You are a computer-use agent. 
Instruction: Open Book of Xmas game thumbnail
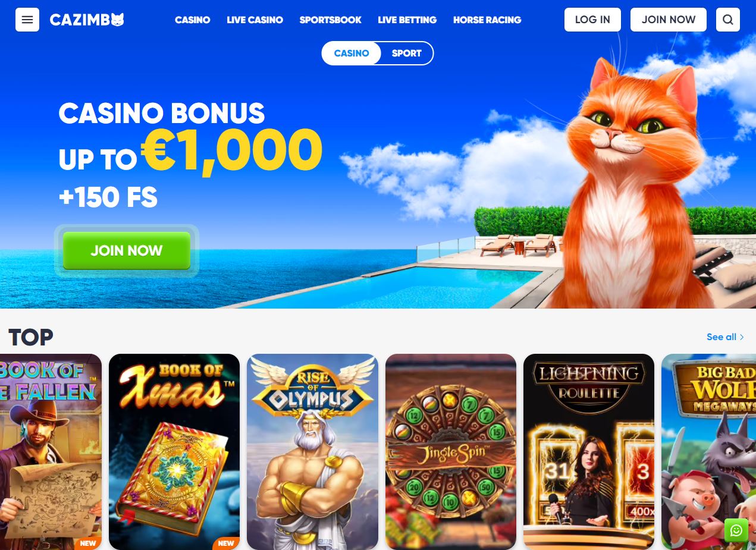tap(174, 452)
